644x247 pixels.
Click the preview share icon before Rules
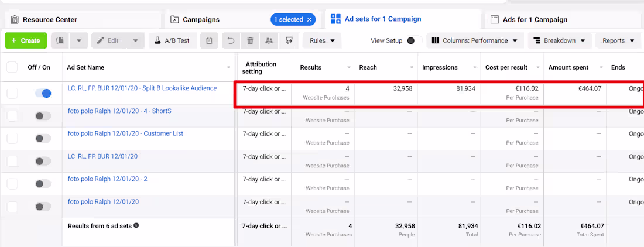coord(289,40)
